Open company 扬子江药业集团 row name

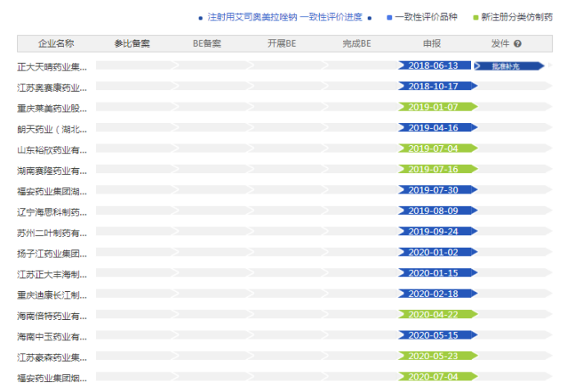[53, 253]
